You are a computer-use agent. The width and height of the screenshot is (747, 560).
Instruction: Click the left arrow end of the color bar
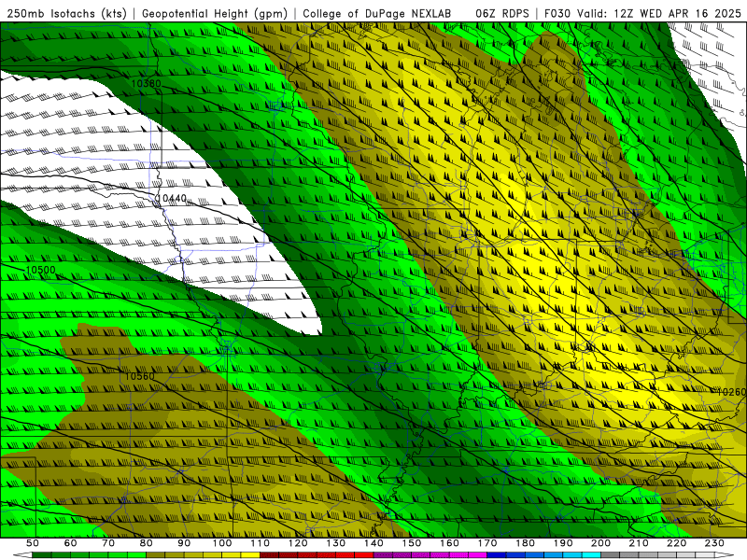point(22,555)
